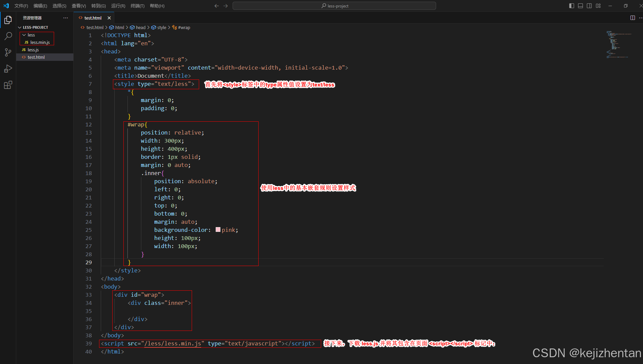Click the code minimap preview
The image size is (643, 364).
coord(619,44)
